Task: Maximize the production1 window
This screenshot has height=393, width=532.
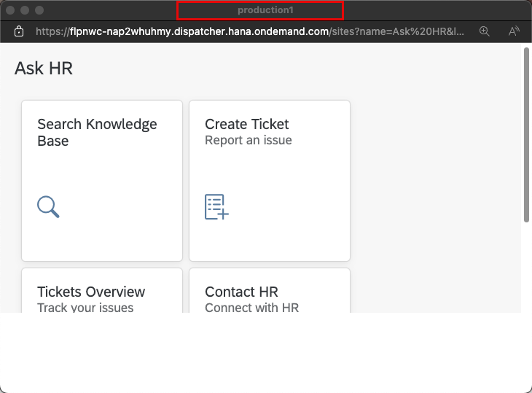Action: click(x=39, y=10)
